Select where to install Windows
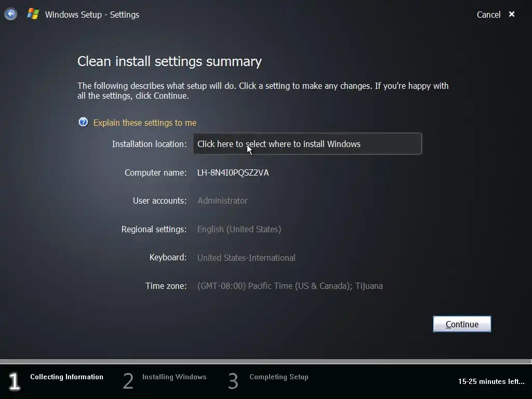This screenshot has width=532, height=399. [308, 144]
